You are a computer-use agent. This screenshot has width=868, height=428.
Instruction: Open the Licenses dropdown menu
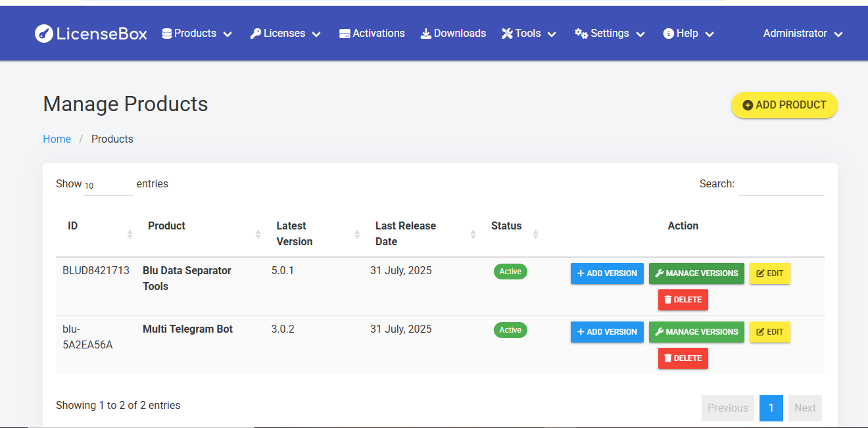tap(285, 34)
